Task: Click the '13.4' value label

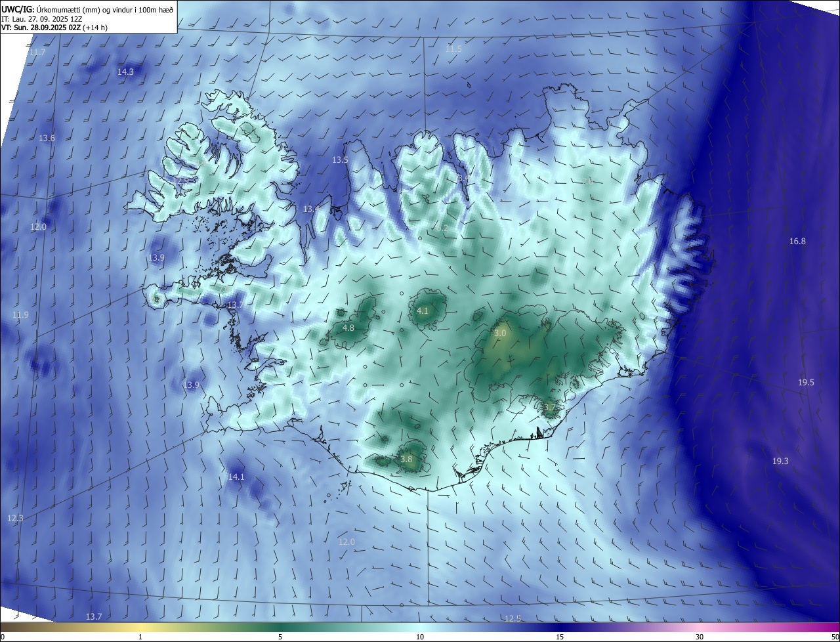Action: [311, 209]
